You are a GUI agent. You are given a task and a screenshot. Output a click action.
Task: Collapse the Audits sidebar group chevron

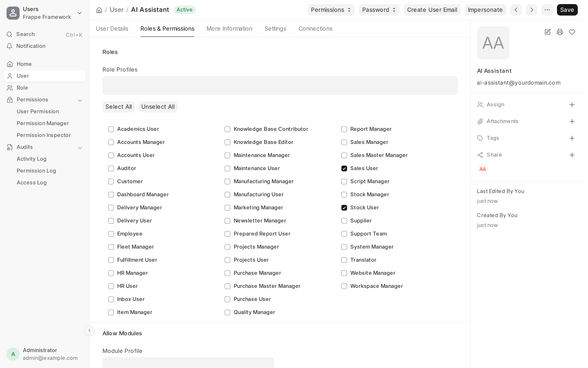tap(80, 148)
